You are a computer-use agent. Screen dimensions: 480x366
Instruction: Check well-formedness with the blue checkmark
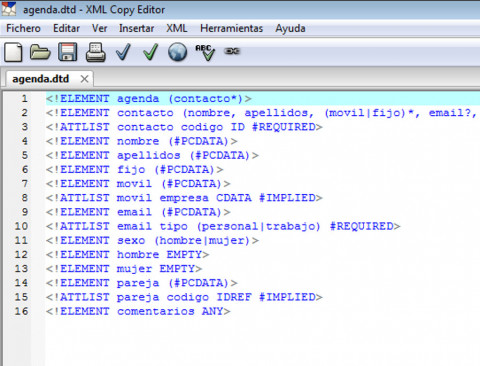123,52
